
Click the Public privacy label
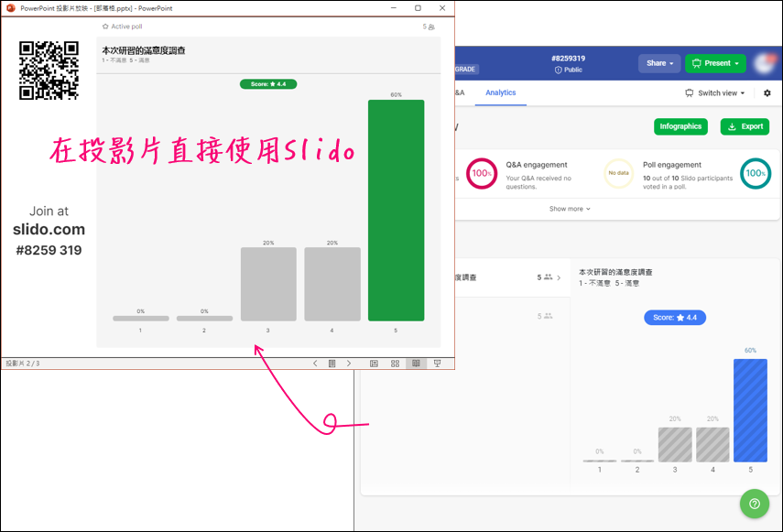569,70
